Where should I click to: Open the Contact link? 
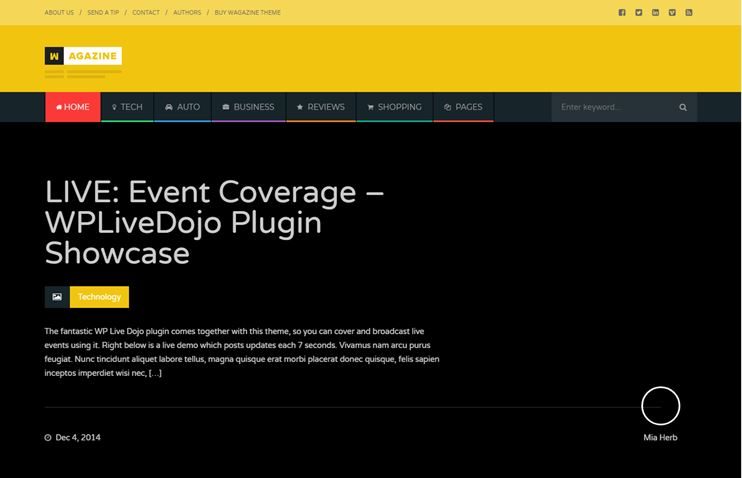(146, 13)
